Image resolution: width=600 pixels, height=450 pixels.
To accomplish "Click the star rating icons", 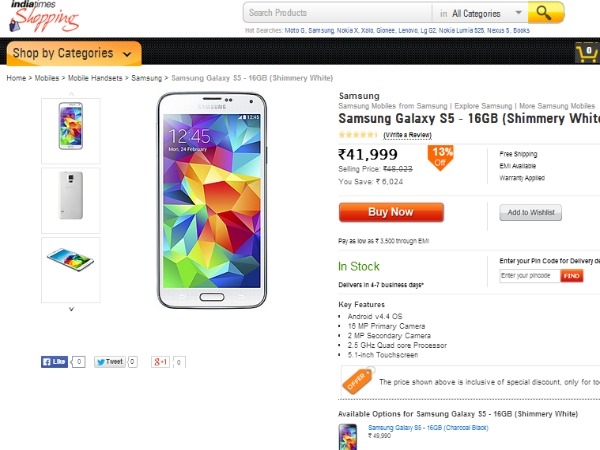I will click(x=358, y=135).
